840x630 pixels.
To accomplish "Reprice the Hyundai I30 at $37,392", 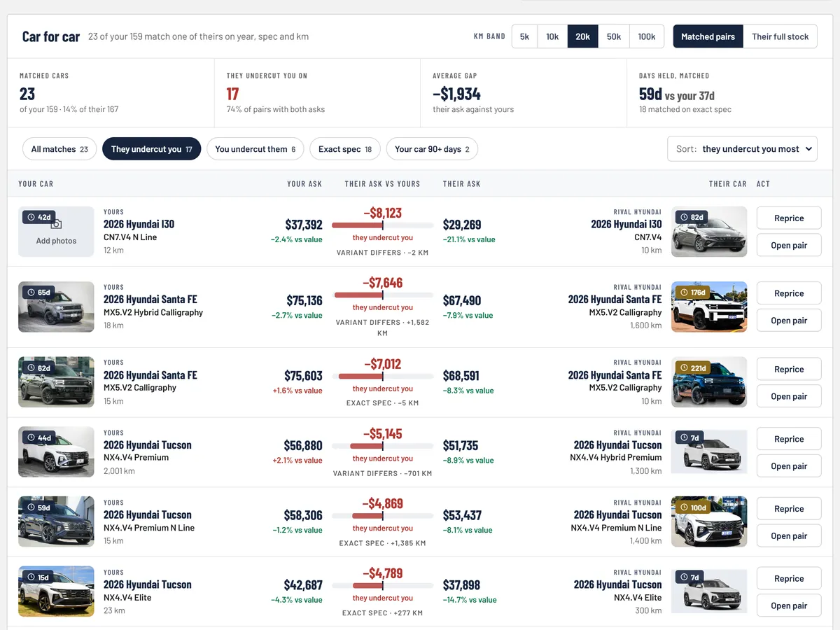I will 789,218.
